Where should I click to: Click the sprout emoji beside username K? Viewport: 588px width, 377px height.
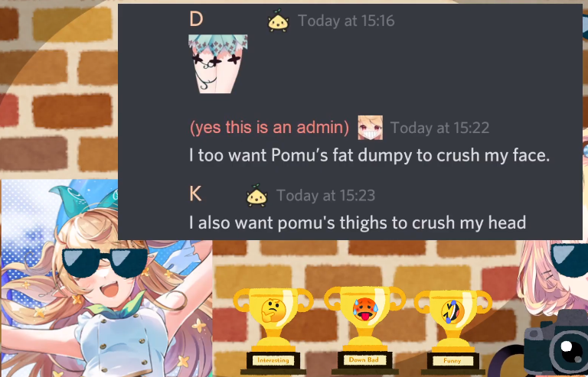(256, 195)
